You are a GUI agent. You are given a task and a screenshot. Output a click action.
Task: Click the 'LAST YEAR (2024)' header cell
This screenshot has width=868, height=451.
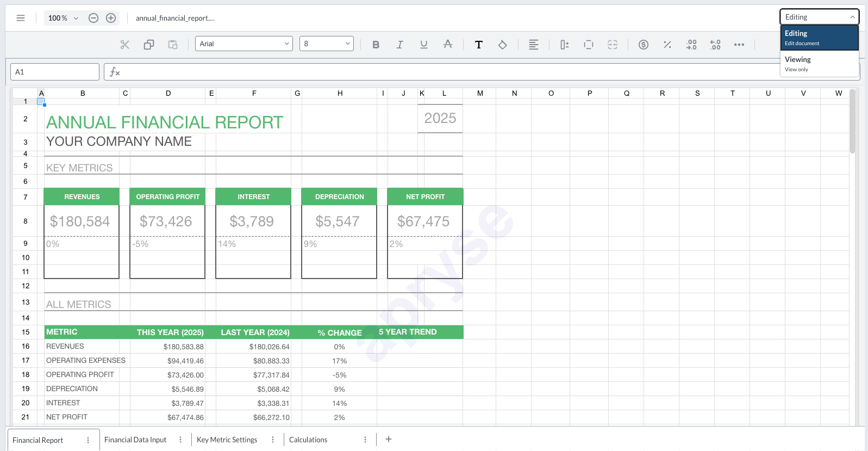(255, 332)
